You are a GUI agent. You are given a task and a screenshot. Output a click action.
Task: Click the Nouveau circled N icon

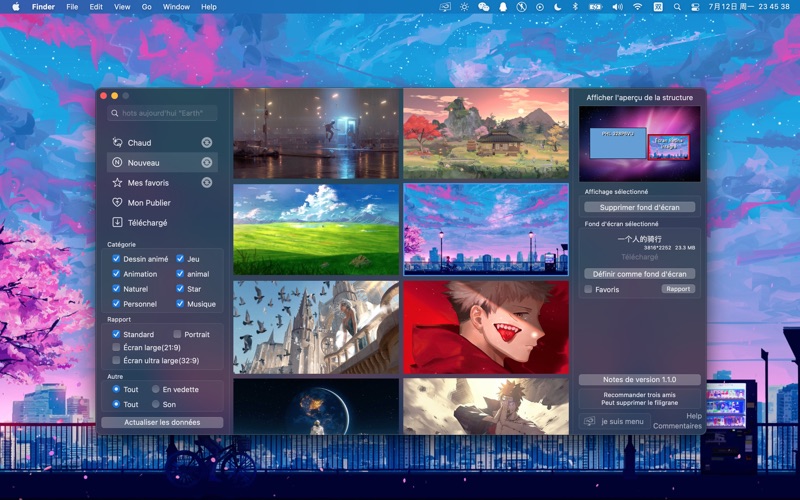pos(117,162)
